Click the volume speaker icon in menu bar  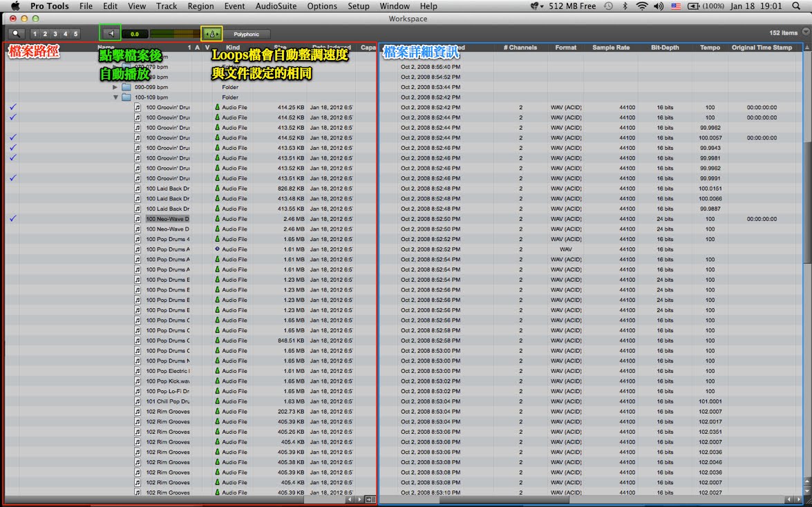(x=659, y=6)
